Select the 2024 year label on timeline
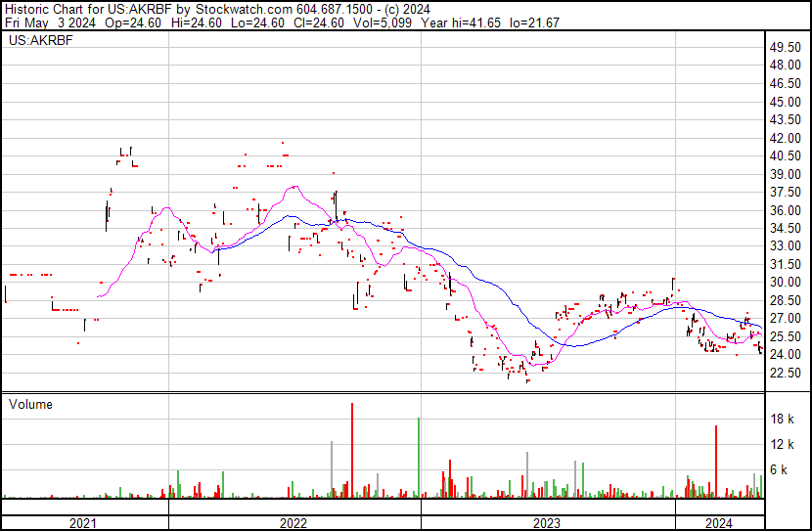This screenshot has width=812, height=531. 719,523
